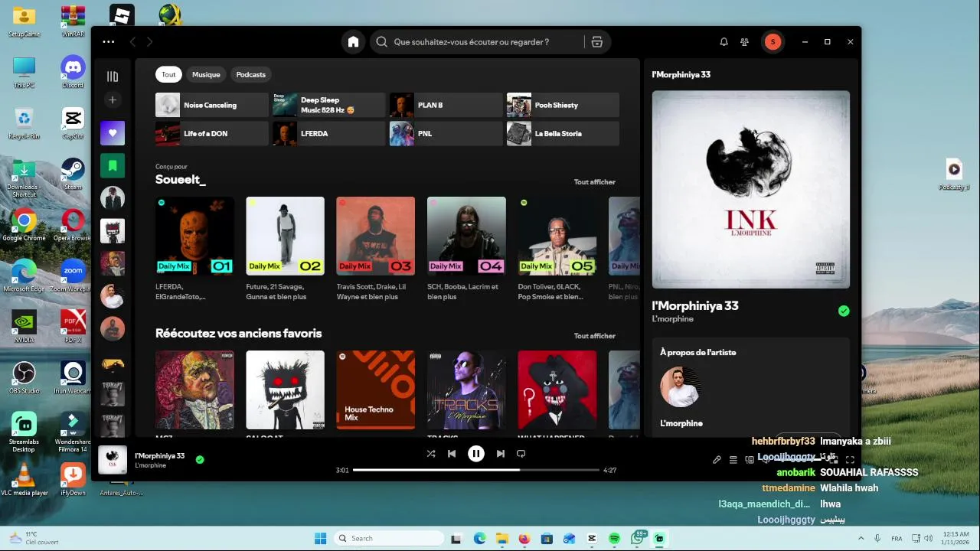Open Google Chrome desktop icon
Image resolution: width=980 pixels, height=551 pixels.
click(24, 224)
